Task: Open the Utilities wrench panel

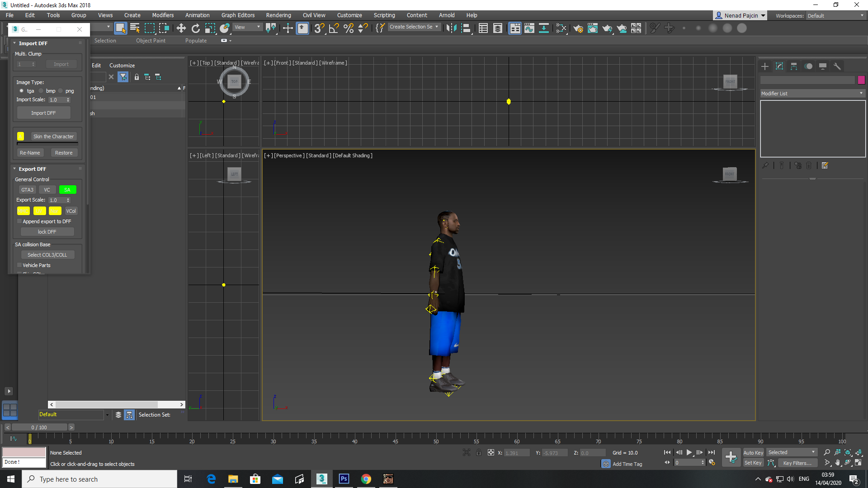Action: [837, 66]
